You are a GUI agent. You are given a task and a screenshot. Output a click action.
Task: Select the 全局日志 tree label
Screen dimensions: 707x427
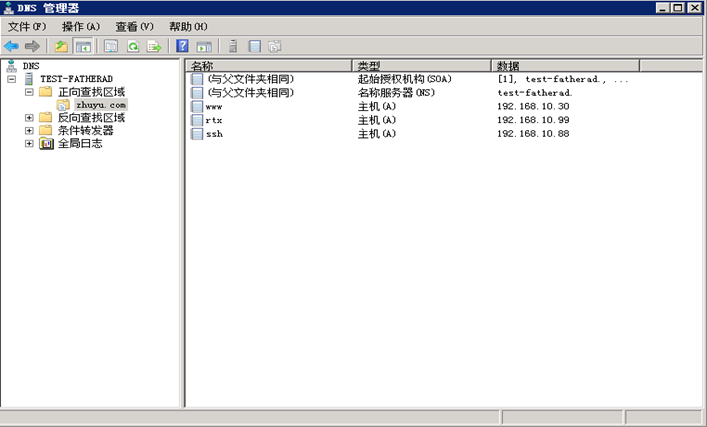(80, 144)
